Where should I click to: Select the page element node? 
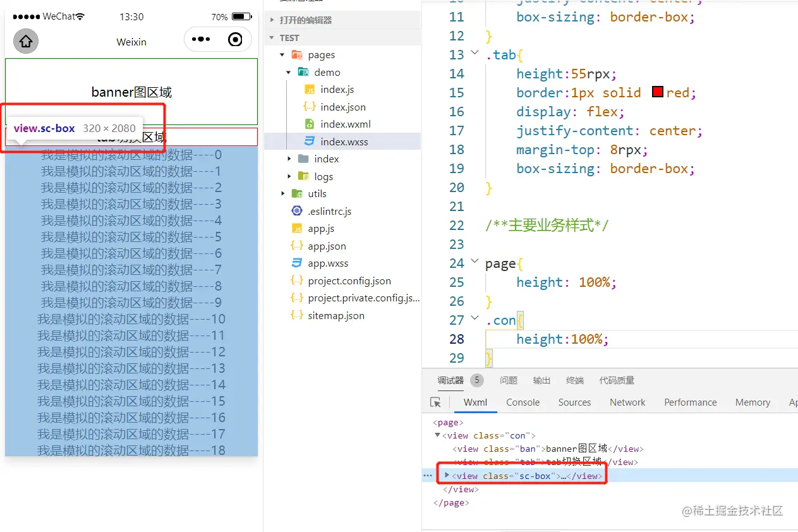point(448,422)
